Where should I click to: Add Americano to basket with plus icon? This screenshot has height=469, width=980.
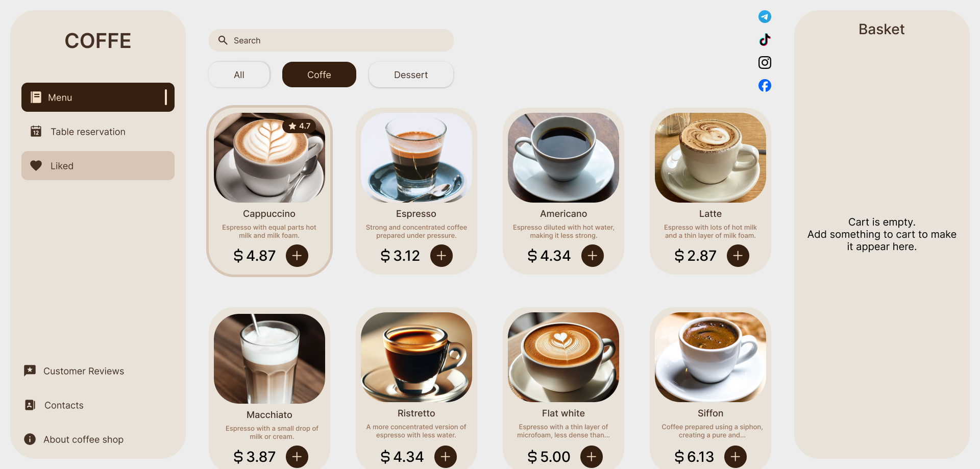coord(593,255)
